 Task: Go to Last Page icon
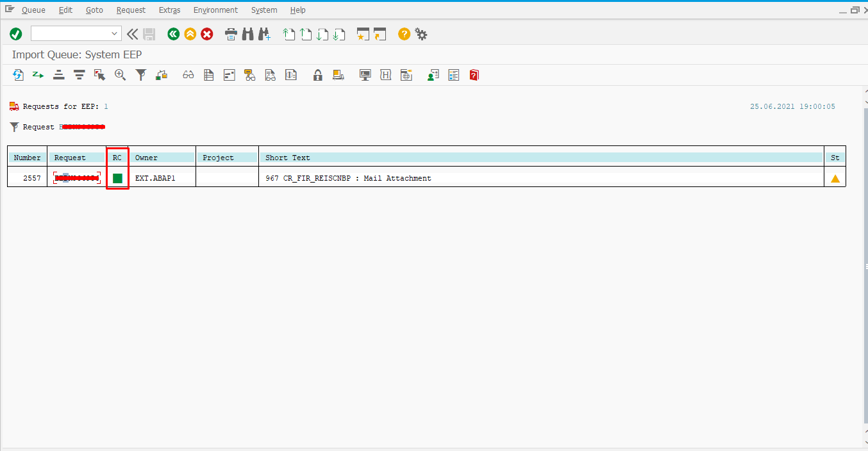point(339,34)
